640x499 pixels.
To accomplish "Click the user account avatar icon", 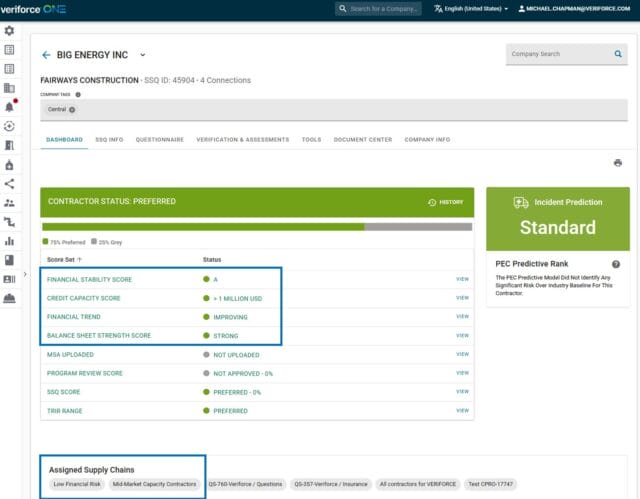I will point(521,9).
